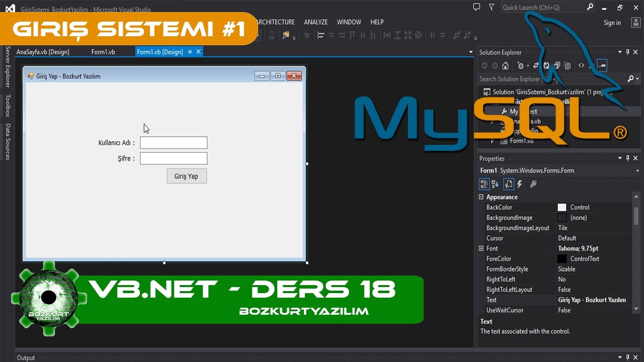Open Server Explorer side tab

[7, 67]
